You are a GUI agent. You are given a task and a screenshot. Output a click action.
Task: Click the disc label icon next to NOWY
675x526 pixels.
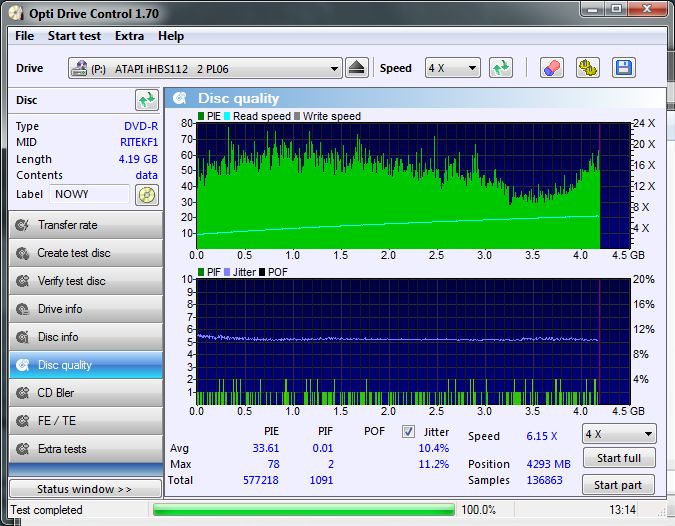point(147,195)
